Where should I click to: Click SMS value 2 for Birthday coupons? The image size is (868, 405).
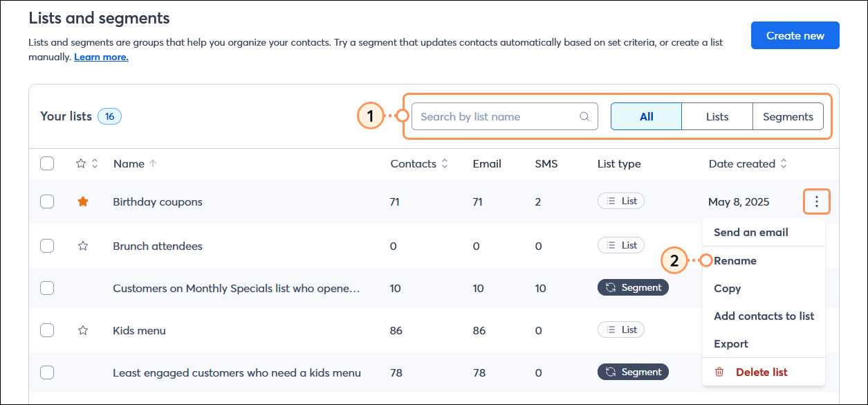click(x=538, y=202)
